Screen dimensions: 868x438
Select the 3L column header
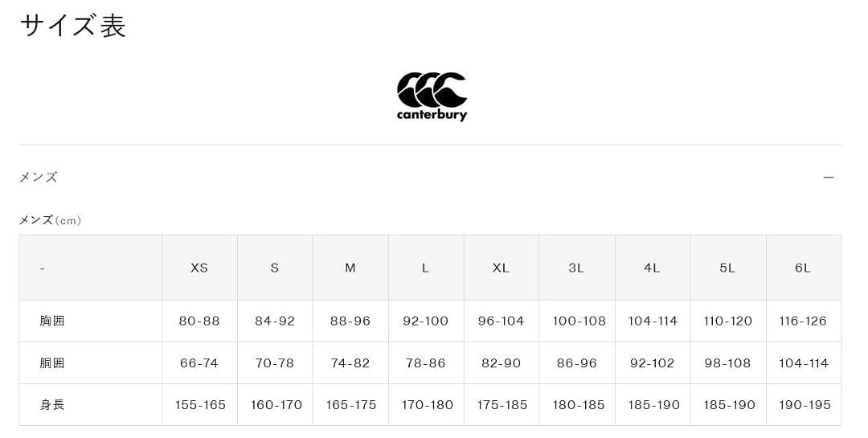(x=576, y=268)
